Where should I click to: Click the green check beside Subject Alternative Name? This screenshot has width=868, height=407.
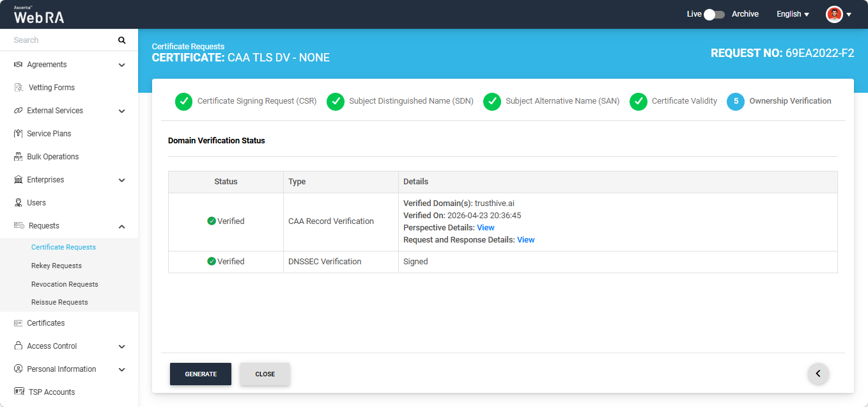tap(492, 102)
